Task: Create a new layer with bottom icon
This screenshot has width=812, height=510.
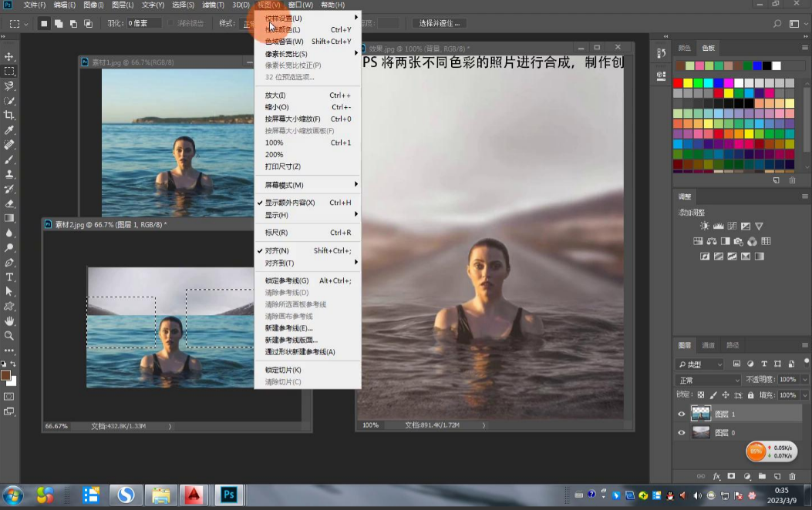Action: (x=777, y=476)
